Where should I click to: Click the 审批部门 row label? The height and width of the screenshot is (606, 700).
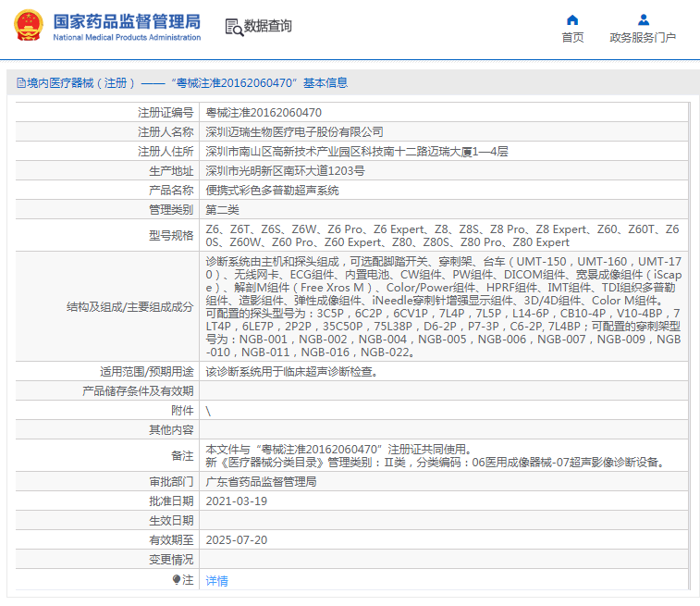click(x=171, y=482)
